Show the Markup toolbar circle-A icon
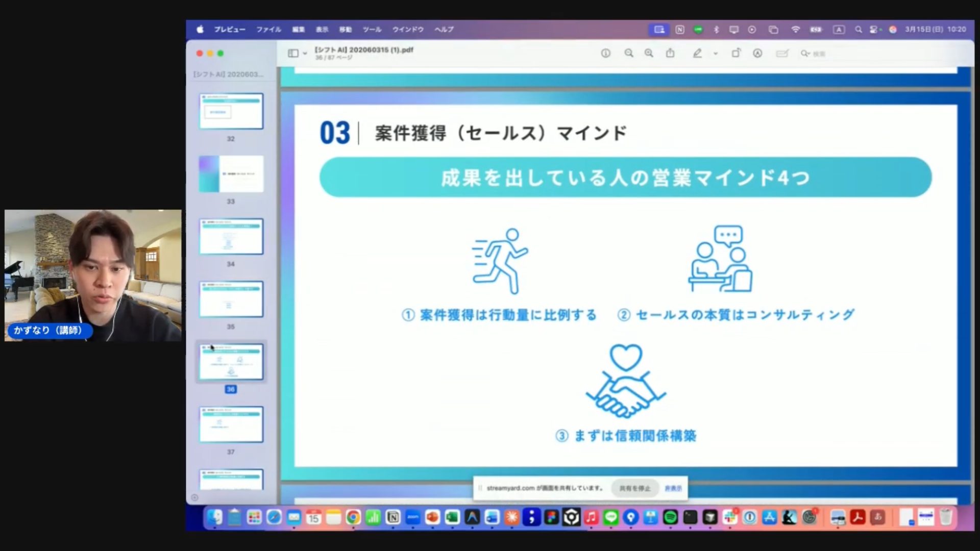Image resolution: width=980 pixels, height=551 pixels. point(757,53)
